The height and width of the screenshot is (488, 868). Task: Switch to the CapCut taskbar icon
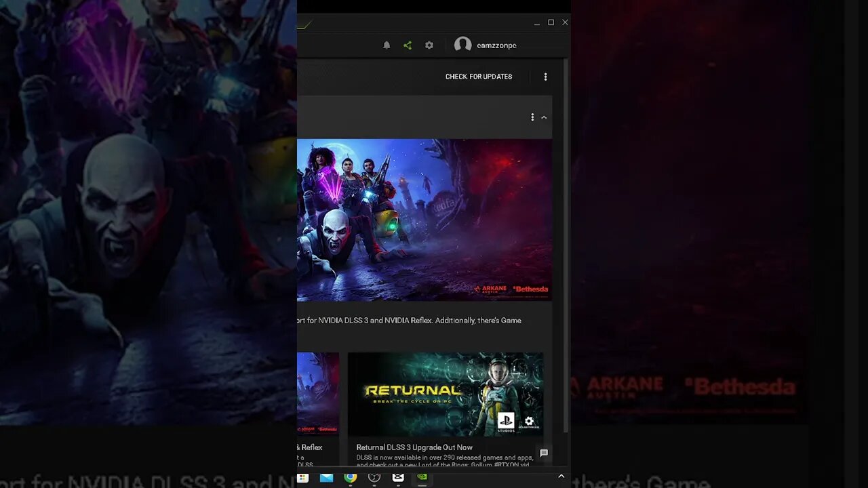[x=398, y=477]
